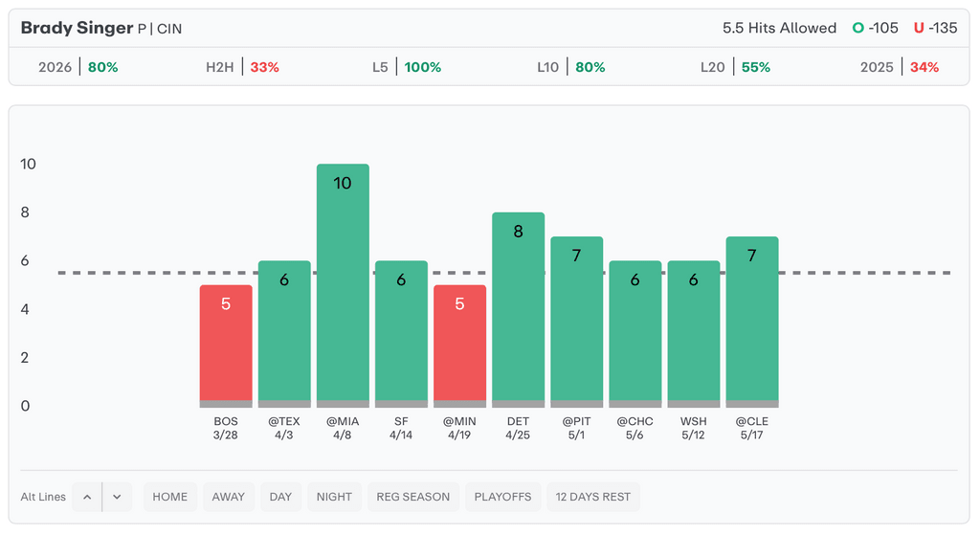Click the @CHC 5/6 axis label
This screenshot has height=536, width=980.
point(635,428)
